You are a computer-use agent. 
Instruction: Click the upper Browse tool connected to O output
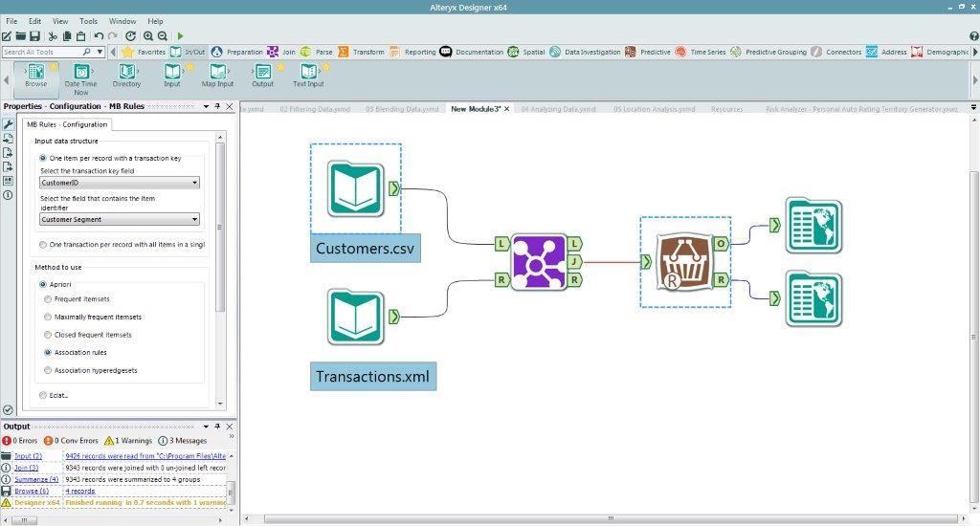[813, 226]
